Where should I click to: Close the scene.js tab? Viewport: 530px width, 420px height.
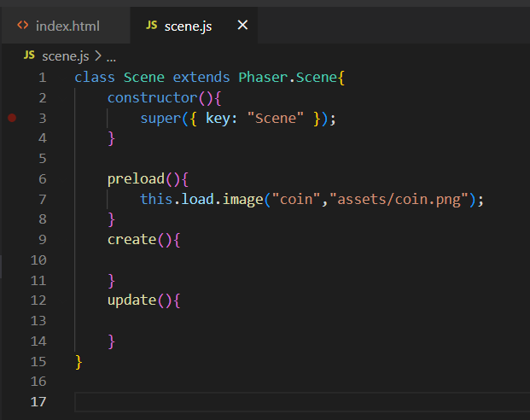[242, 25]
